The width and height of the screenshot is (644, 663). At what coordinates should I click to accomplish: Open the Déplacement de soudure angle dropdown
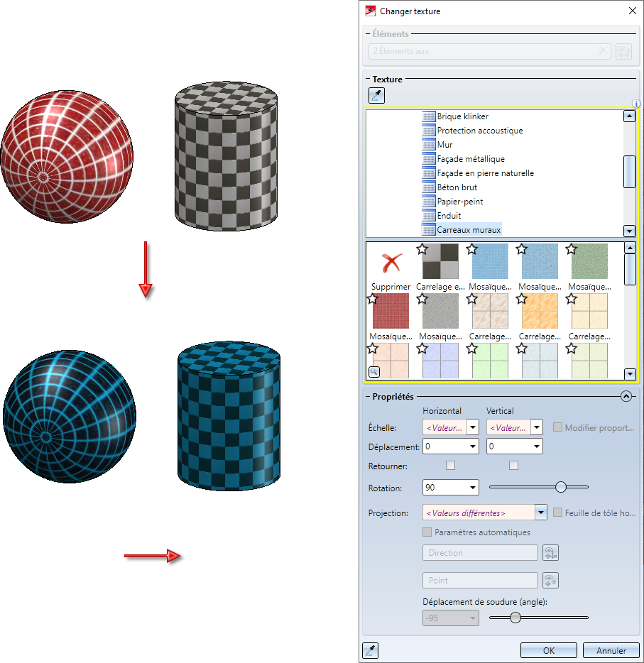pos(473,618)
